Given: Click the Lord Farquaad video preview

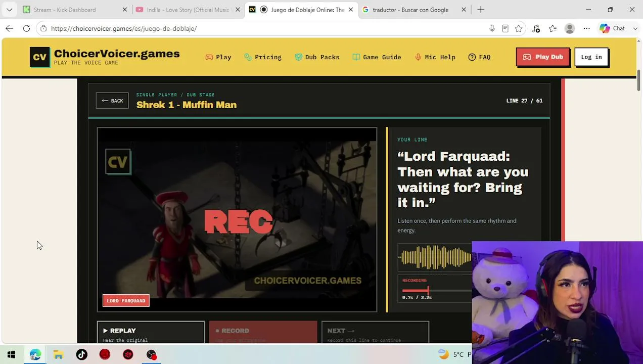Looking at the screenshot, I should click(x=237, y=219).
